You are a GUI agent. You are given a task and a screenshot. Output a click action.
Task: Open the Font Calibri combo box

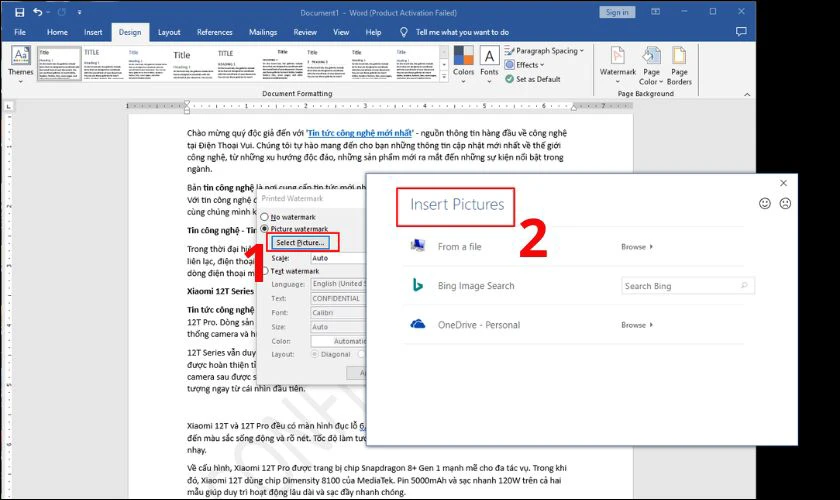pos(338,312)
